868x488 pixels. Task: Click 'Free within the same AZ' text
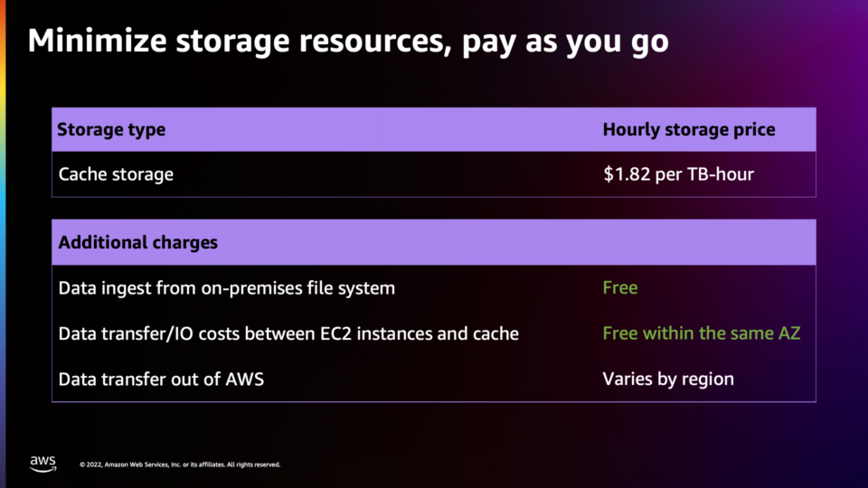[702, 333]
